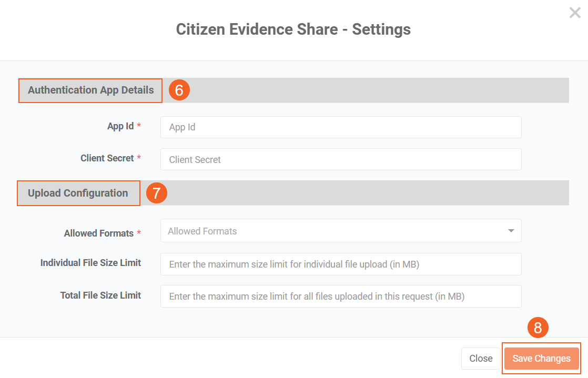This screenshot has height=378, width=588.
Task: Expand the Allowed Formats dropdown arrow
Action: click(511, 231)
